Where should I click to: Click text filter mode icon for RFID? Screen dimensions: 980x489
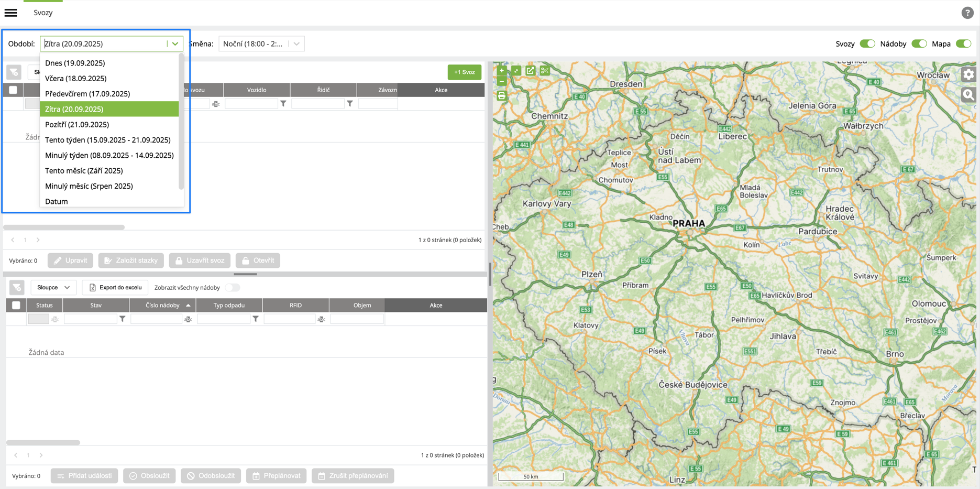click(322, 319)
